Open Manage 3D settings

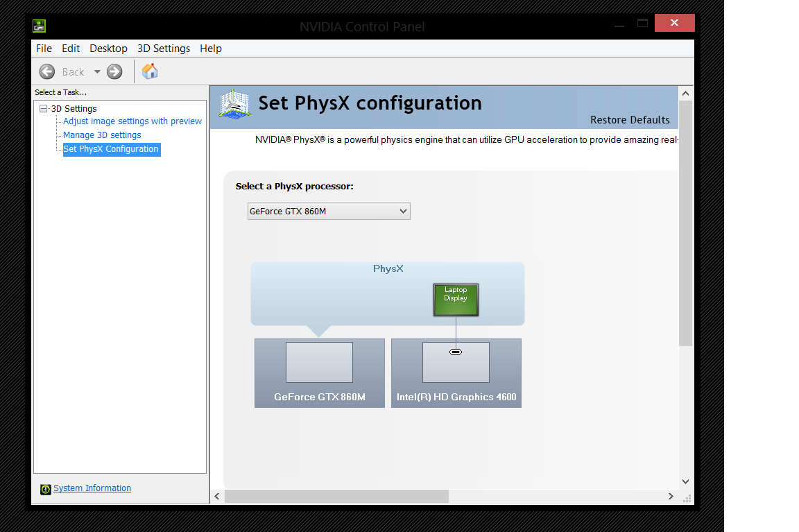click(102, 135)
